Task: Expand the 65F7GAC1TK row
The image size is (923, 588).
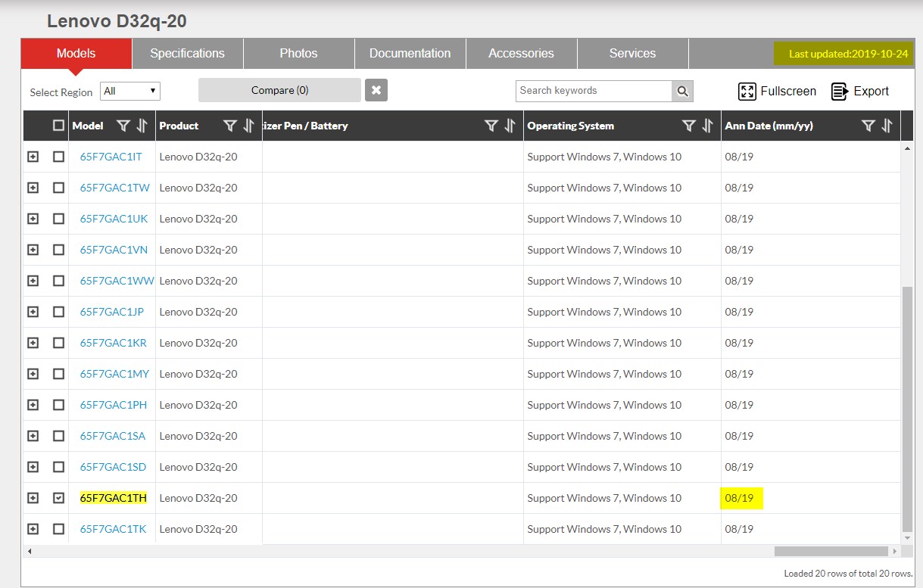Action: (x=33, y=529)
